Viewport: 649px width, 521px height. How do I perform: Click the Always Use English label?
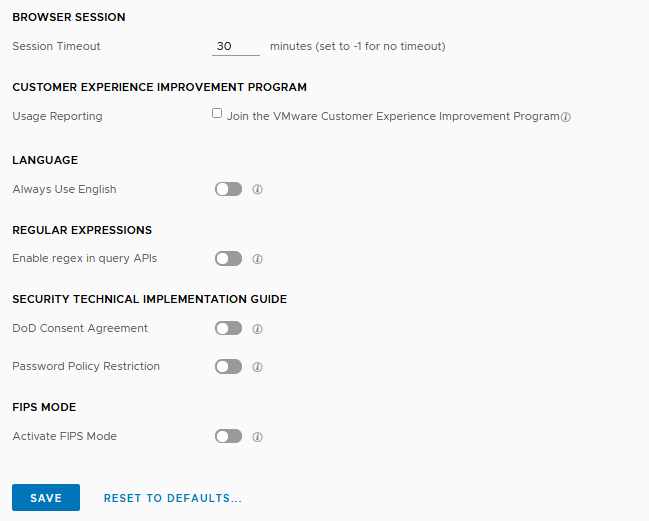(x=64, y=189)
